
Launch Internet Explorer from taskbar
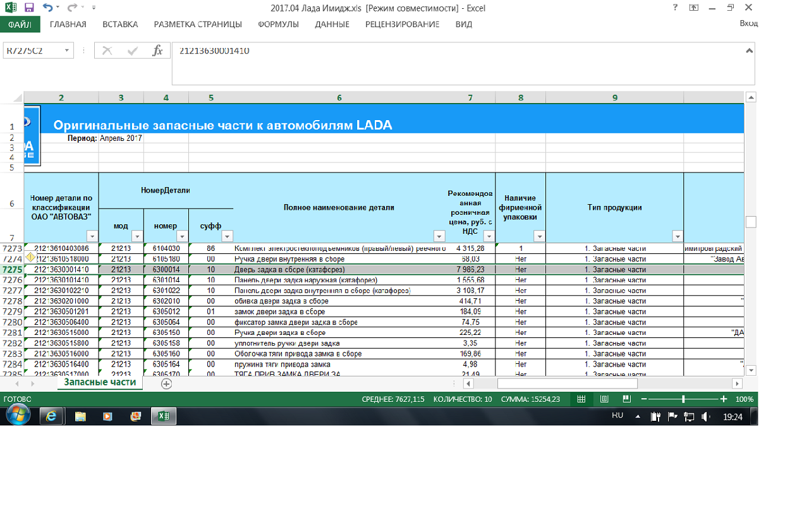(x=52, y=416)
